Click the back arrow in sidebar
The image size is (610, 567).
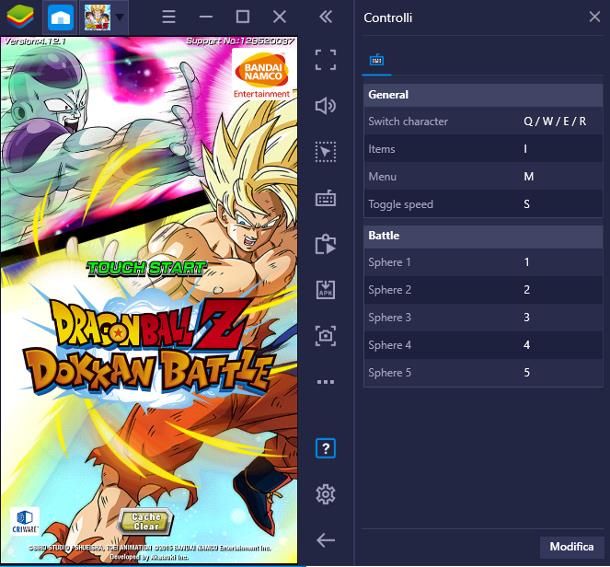326,540
